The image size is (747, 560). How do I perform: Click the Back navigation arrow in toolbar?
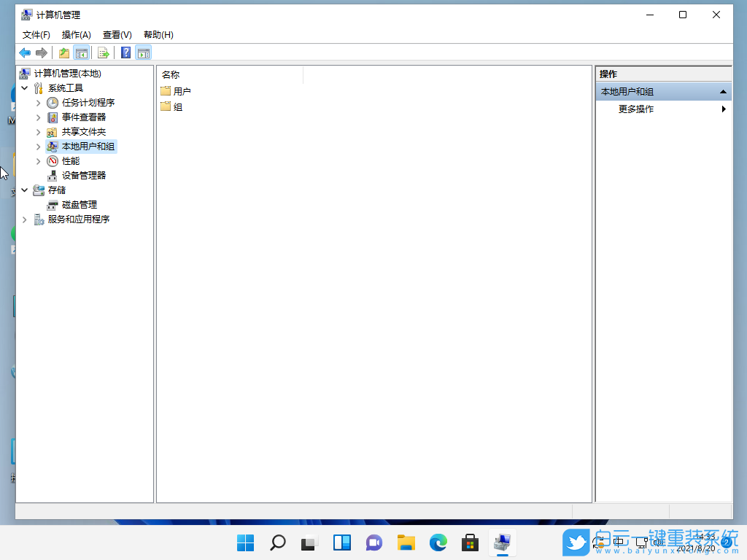[x=24, y=52]
